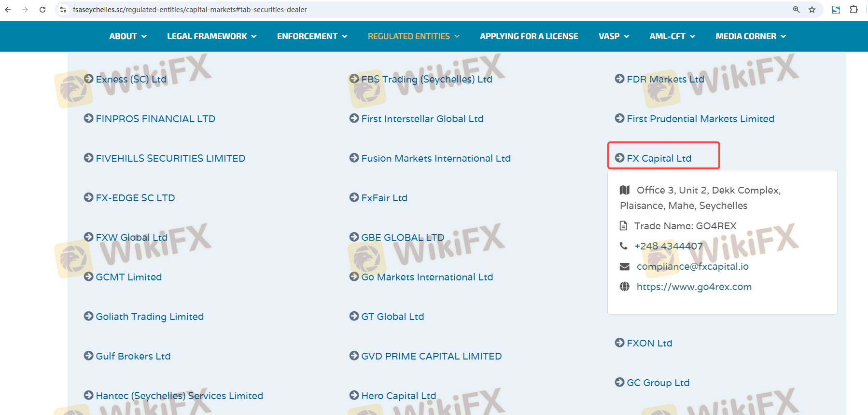Expand Hantec (Seychelles) Services Limited entry

[174, 396]
